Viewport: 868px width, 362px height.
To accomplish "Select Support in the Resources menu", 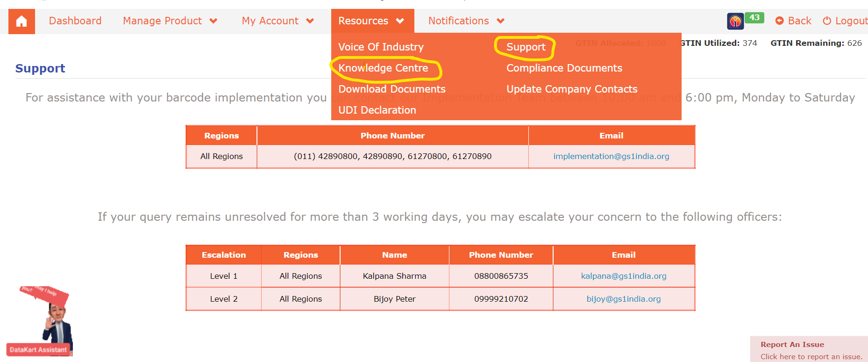I will point(526,47).
